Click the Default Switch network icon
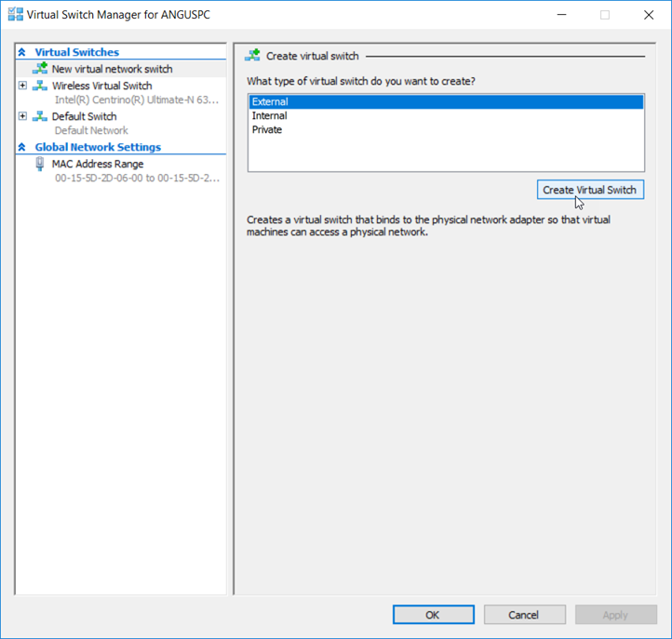The height and width of the screenshot is (639, 672). (40, 116)
